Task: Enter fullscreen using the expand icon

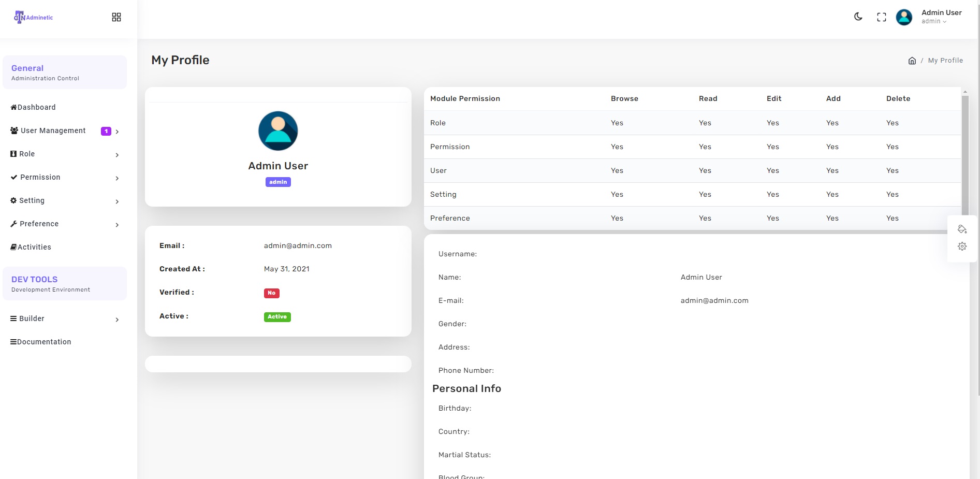Action: (881, 17)
